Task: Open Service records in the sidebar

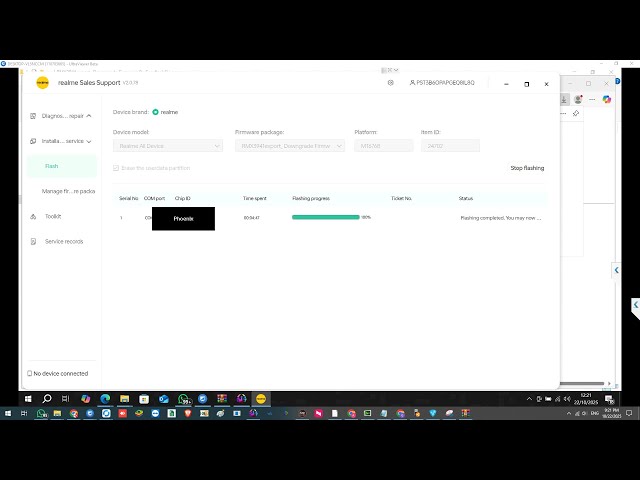Action: point(64,242)
